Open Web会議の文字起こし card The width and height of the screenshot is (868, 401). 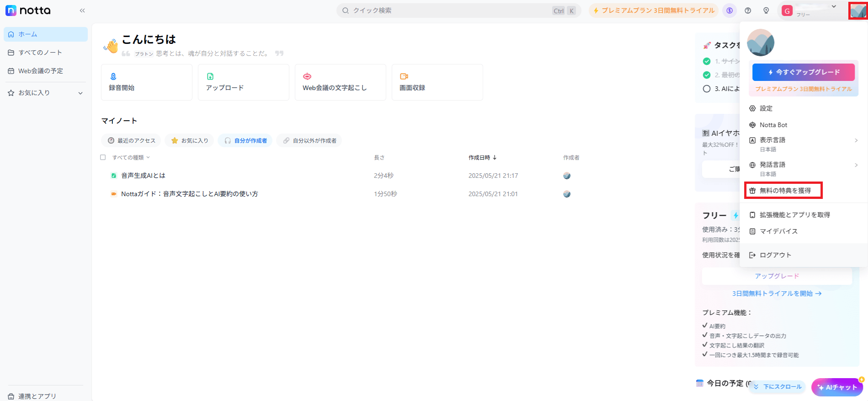tap(341, 82)
